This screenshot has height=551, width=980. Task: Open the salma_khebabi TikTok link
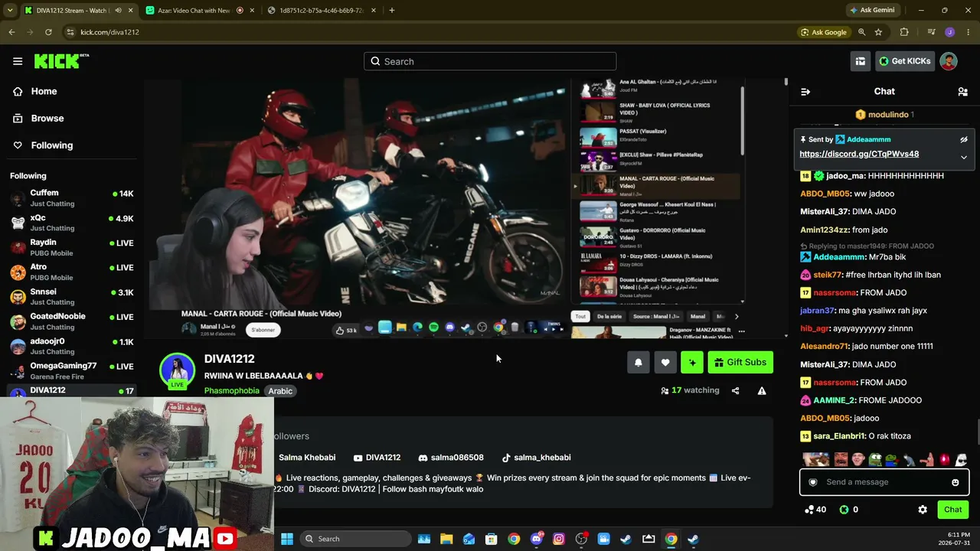click(x=536, y=458)
